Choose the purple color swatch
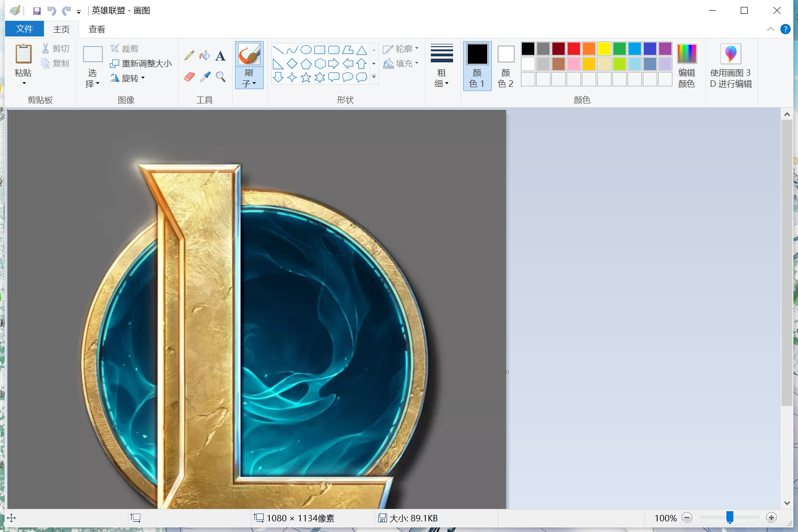798x532 pixels. click(x=665, y=48)
